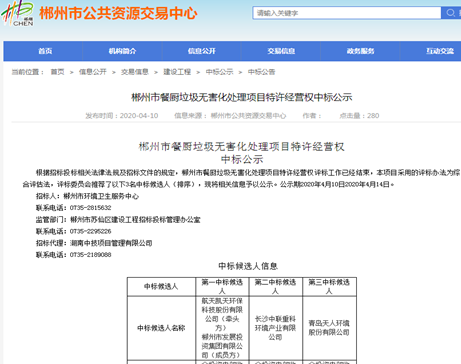Image resolution: width=461 pixels, height=364 pixels.
Task: Click phone number 0735-2295226
Action: click(x=90, y=231)
